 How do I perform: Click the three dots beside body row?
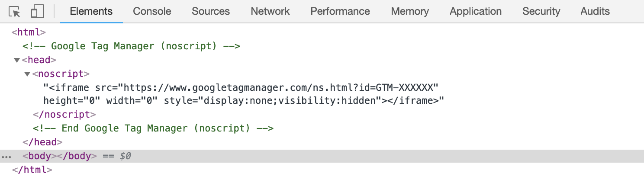[x=6, y=157]
